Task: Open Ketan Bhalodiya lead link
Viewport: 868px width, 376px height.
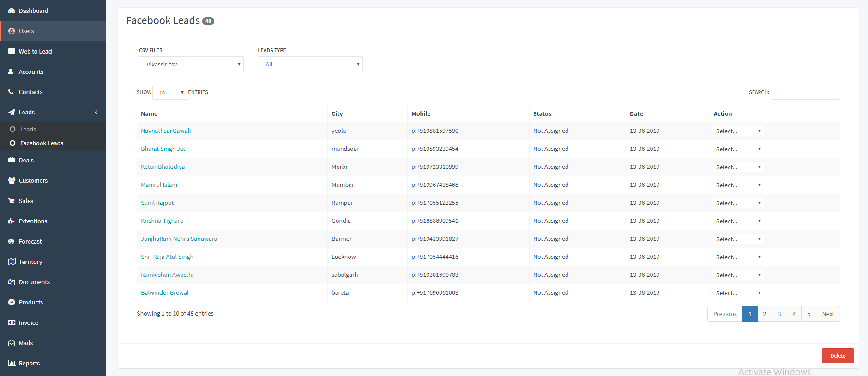Action: [163, 167]
